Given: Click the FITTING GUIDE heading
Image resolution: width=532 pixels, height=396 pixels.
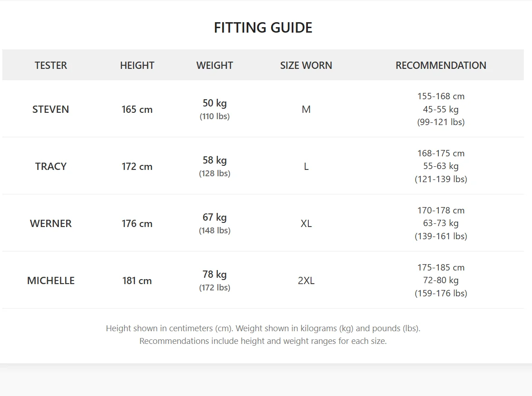Looking at the screenshot, I should 263,28.
